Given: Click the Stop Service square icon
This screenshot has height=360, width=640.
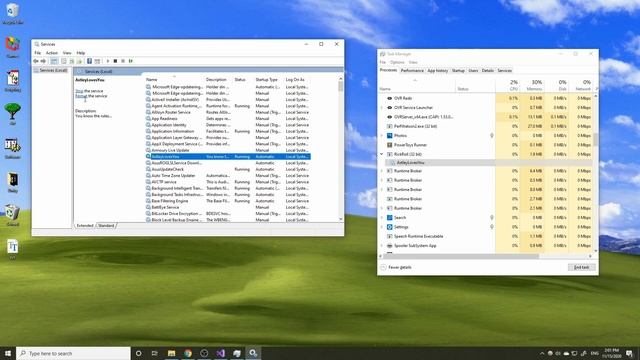Looking at the screenshot, I should [115, 61].
